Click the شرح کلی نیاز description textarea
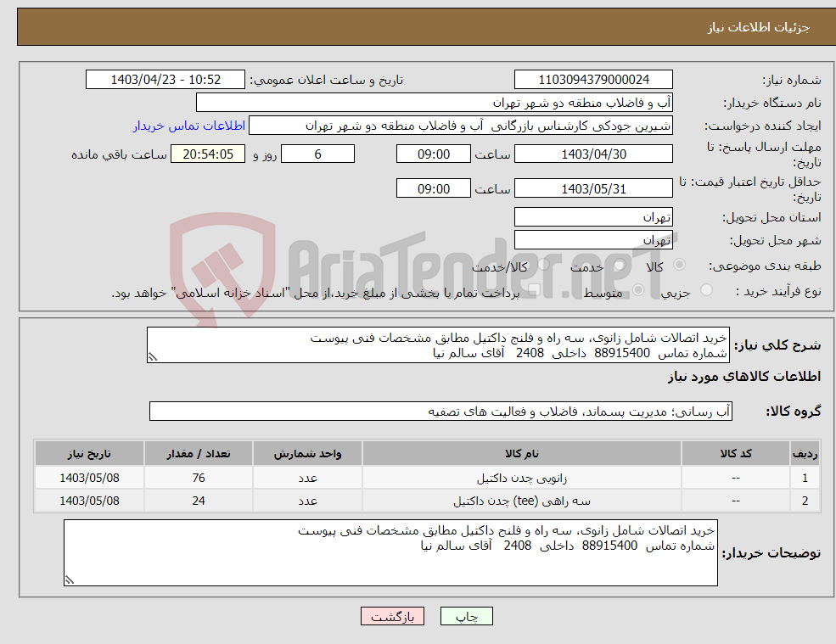Viewport: 836px width, 644px height. point(438,345)
